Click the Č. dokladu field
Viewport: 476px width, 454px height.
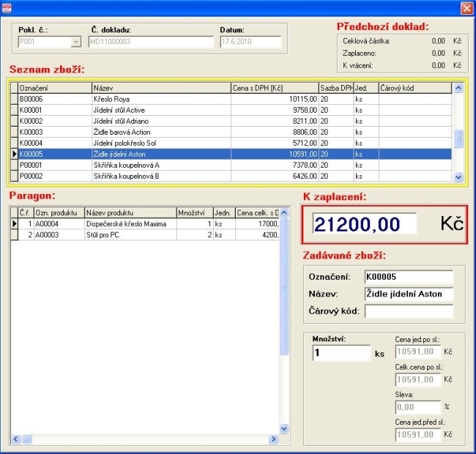tap(150, 42)
